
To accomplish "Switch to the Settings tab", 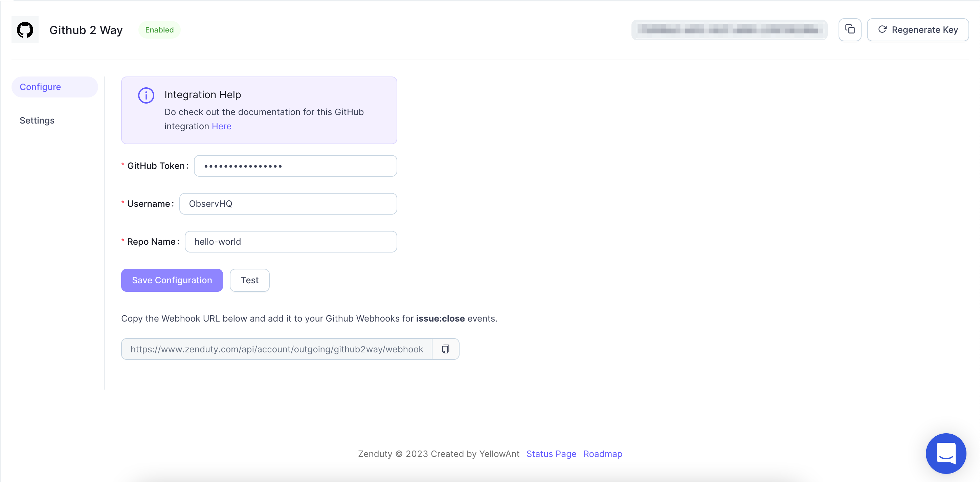I will point(37,121).
